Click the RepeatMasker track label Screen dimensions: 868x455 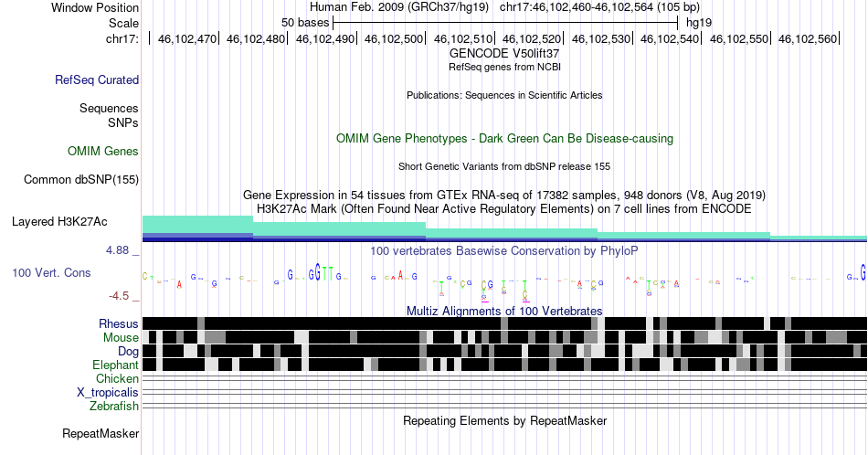101,433
